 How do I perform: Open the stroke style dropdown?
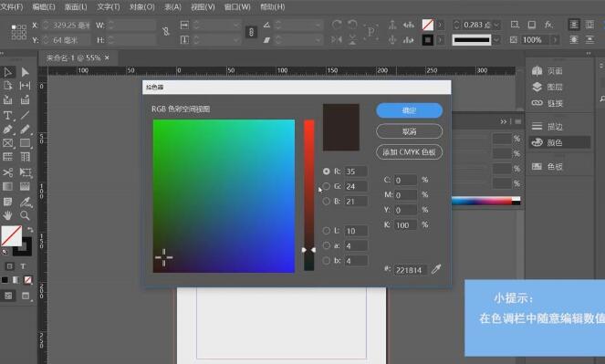(496, 40)
